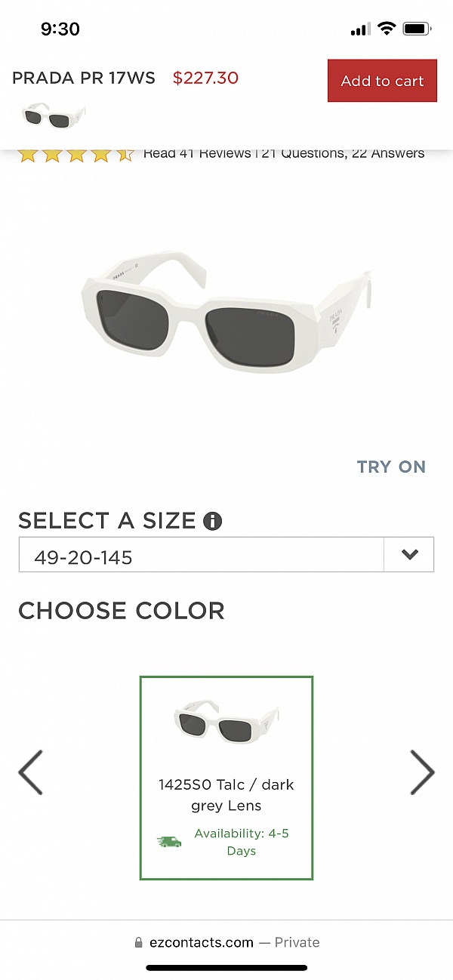
Task: Tap the battery status icon
Action: (416, 29)
